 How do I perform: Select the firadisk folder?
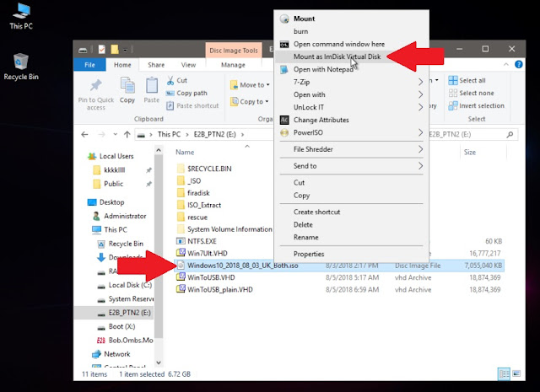(x=193, y=193)
